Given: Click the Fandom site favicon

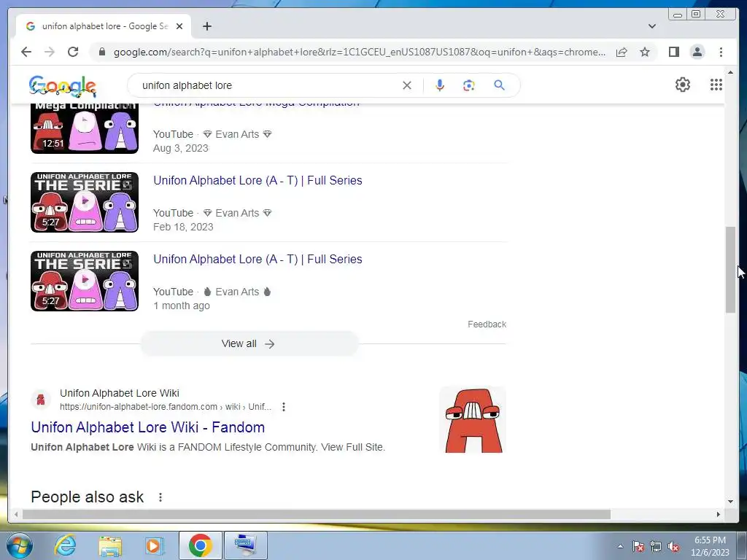Looking at the screenshot, I should pos(41,399).
